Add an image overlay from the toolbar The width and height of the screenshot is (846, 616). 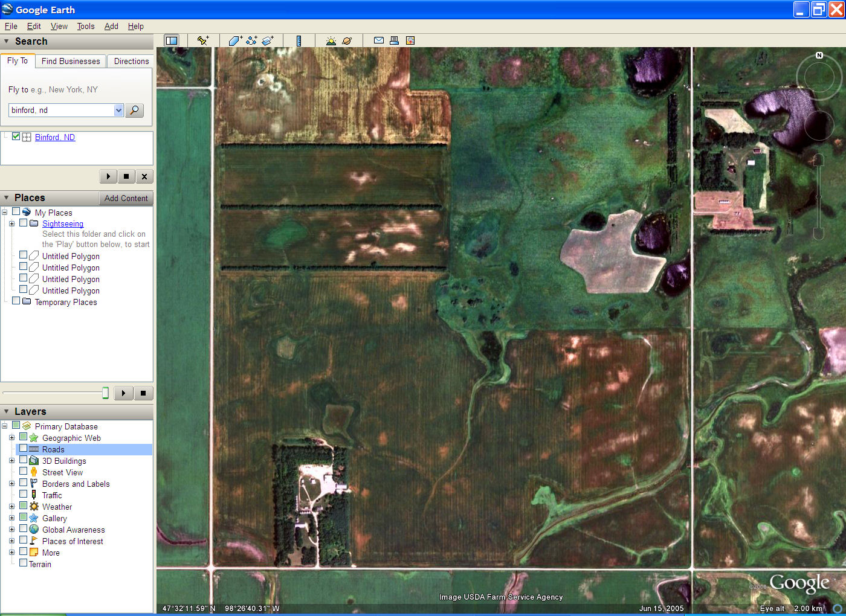pyautogui.click(x=268, y=40)
